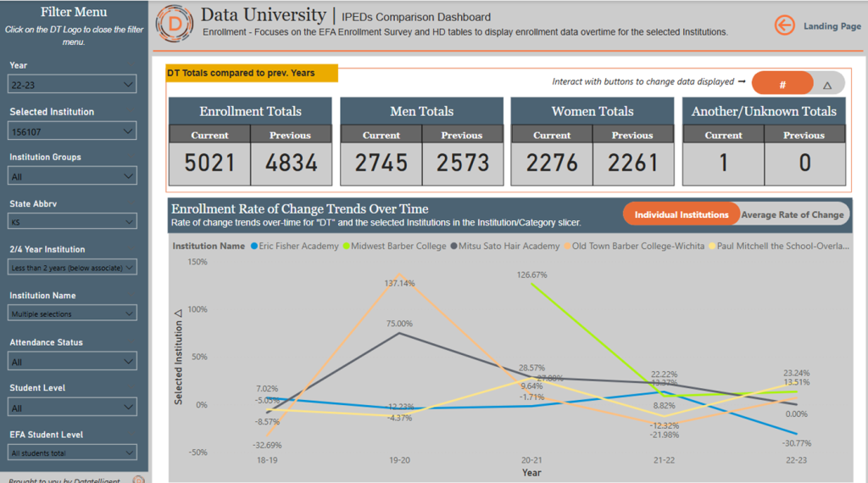This screenshot has width=868, height=483.
Task: Click the Enrollment Totals card header
Action: (x=250, y=111)
